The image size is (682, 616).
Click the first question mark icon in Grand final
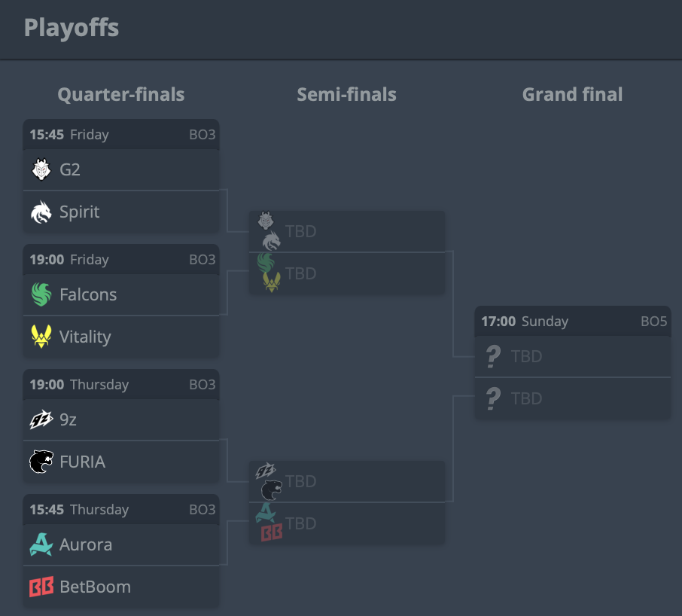[x=493, y=356]
